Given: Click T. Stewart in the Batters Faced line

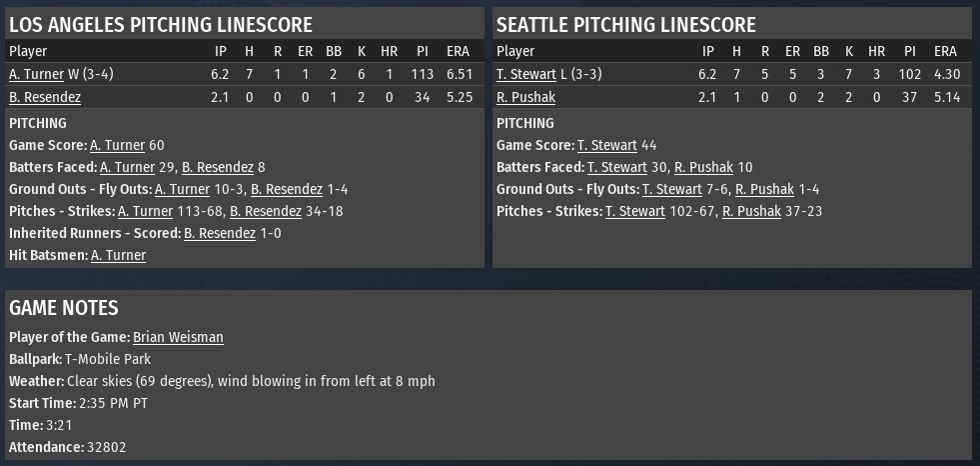Looking at the screenshot, I should [x=616, y=167].
